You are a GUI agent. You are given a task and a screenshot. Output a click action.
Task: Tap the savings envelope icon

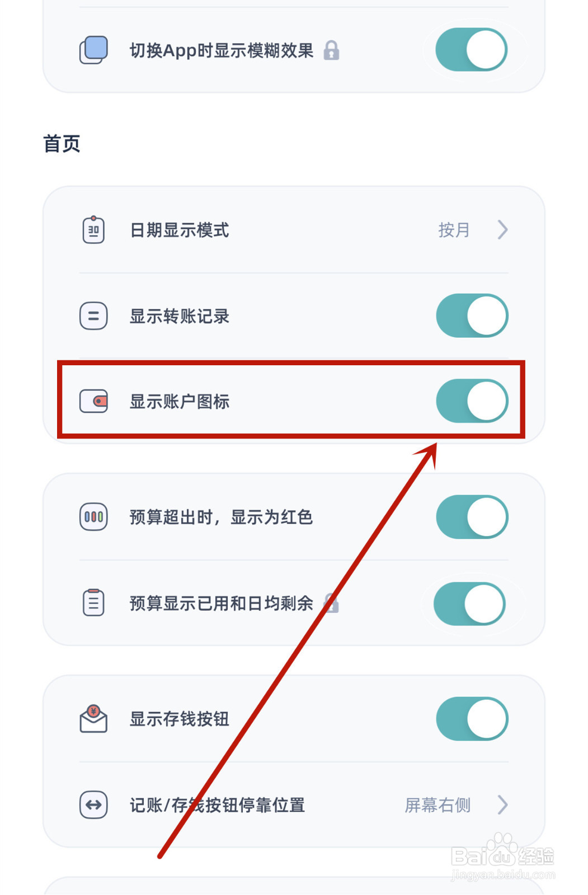(93, 719)
